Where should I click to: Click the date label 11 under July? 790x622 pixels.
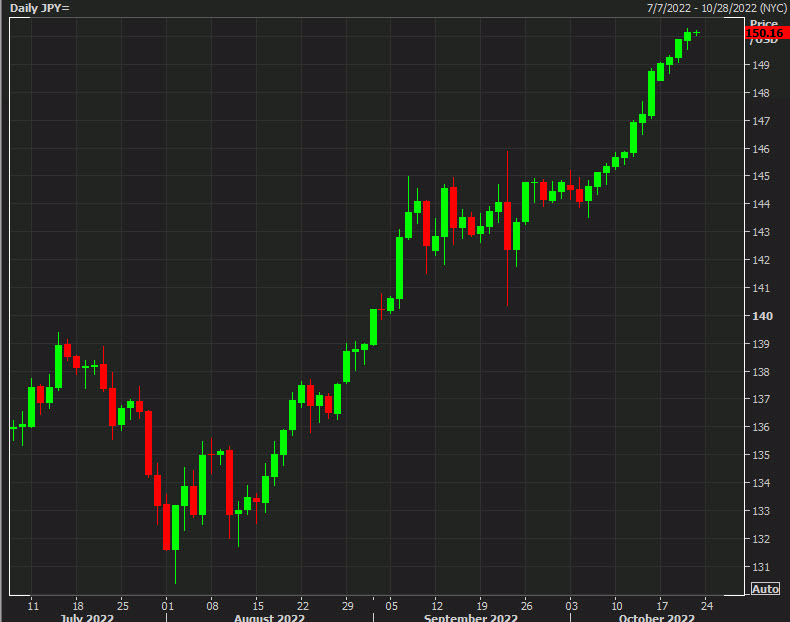pyautogui.click(x=33, y=606)
